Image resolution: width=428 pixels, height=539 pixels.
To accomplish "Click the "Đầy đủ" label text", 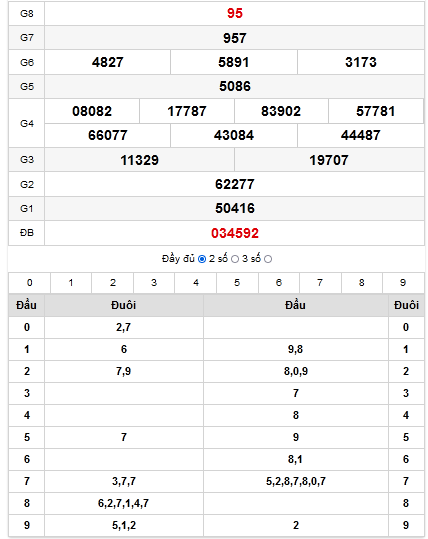I will (x=178, y=258).
